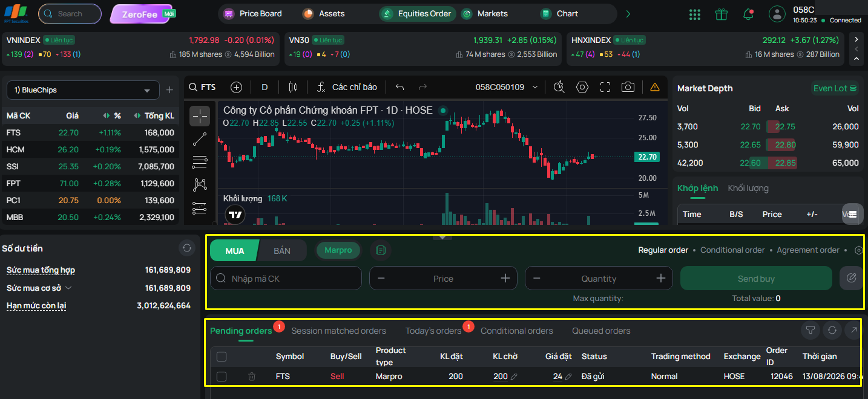Open the notifications bell
The height and width of the screenshot is (399, 868).
[x=749, y=14]
